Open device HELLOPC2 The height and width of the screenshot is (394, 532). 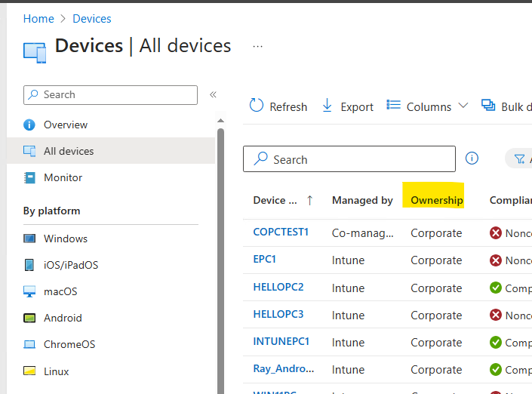278,287
